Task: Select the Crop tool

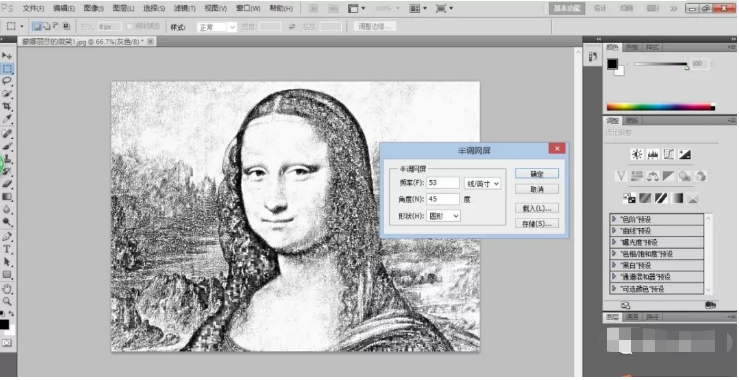Action: pos(8,107)
